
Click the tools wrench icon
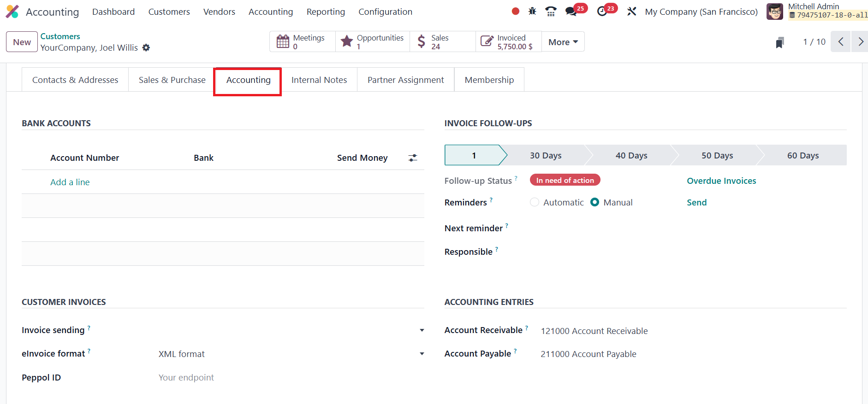pos(631,12)
